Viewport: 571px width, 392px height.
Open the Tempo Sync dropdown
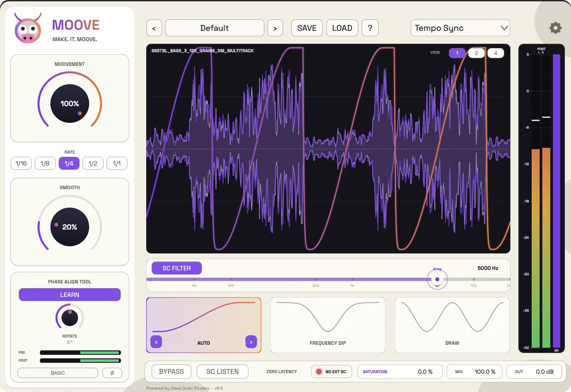click(461, 28)
